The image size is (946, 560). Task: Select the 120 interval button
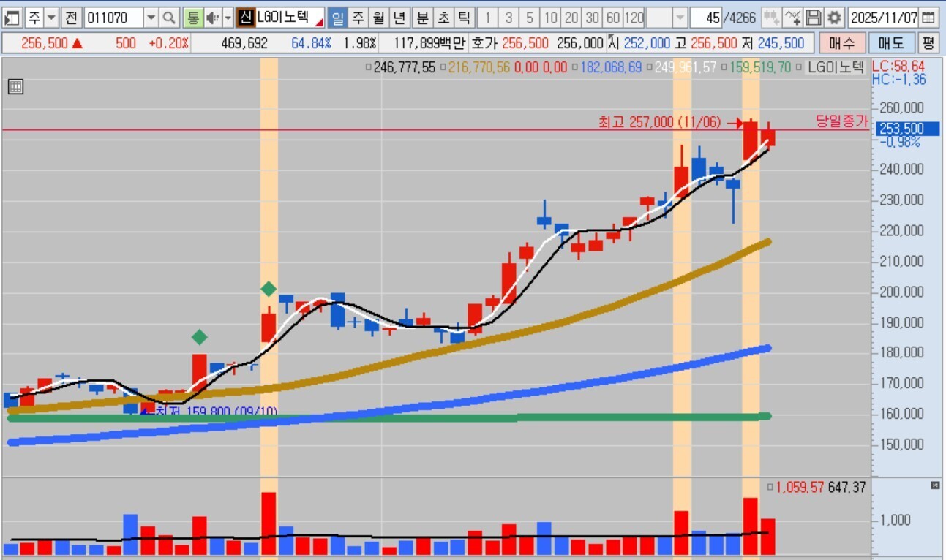[634, 17]
